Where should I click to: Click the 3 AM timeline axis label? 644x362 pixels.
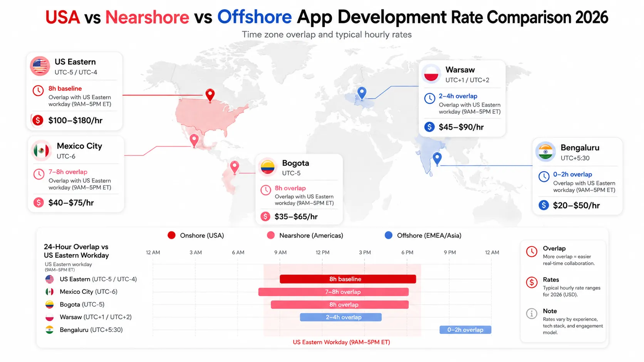coord(196,252)
